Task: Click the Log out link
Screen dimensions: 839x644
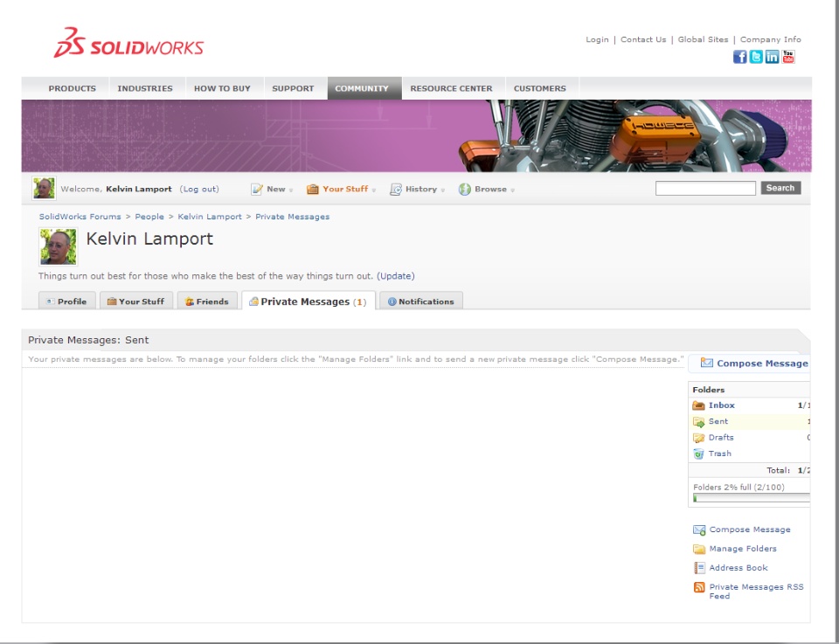Action: click(x=199, y=189)
